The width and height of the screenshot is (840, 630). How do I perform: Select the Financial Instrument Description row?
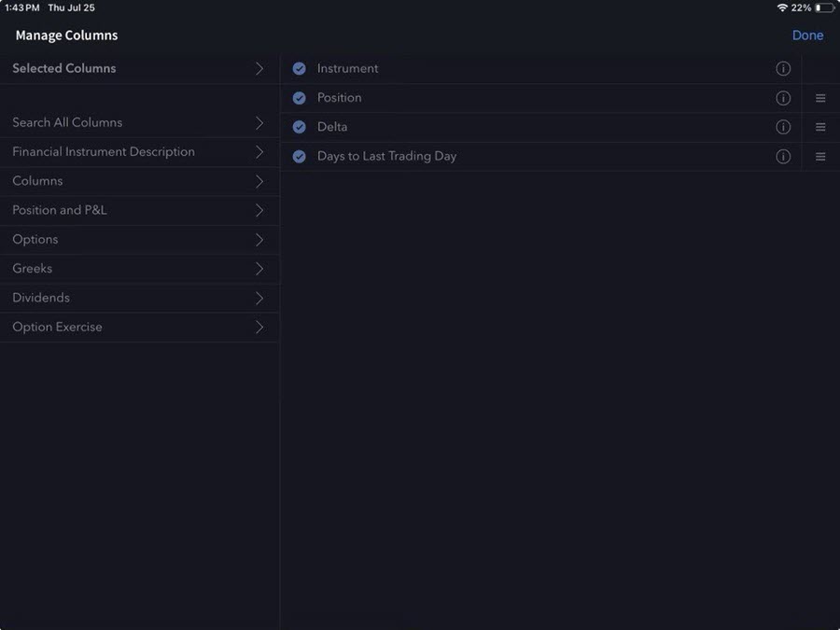point(140,151)
